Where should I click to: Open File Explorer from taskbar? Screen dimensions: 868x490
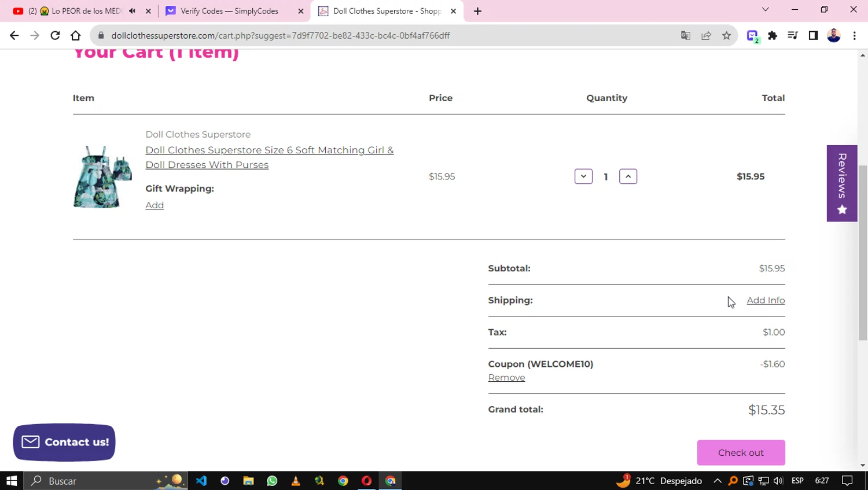pos(248,481)
